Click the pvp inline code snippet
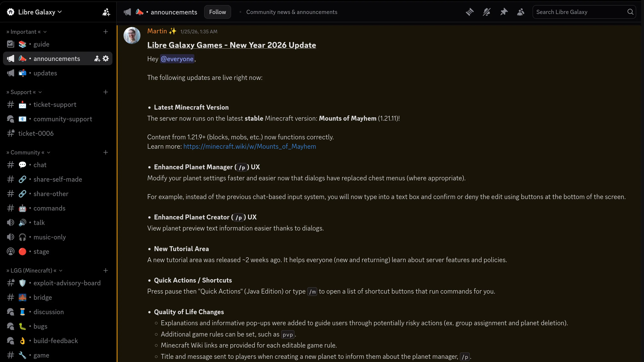Viewport: 644px width, 362px height. (x=288, y=335)
